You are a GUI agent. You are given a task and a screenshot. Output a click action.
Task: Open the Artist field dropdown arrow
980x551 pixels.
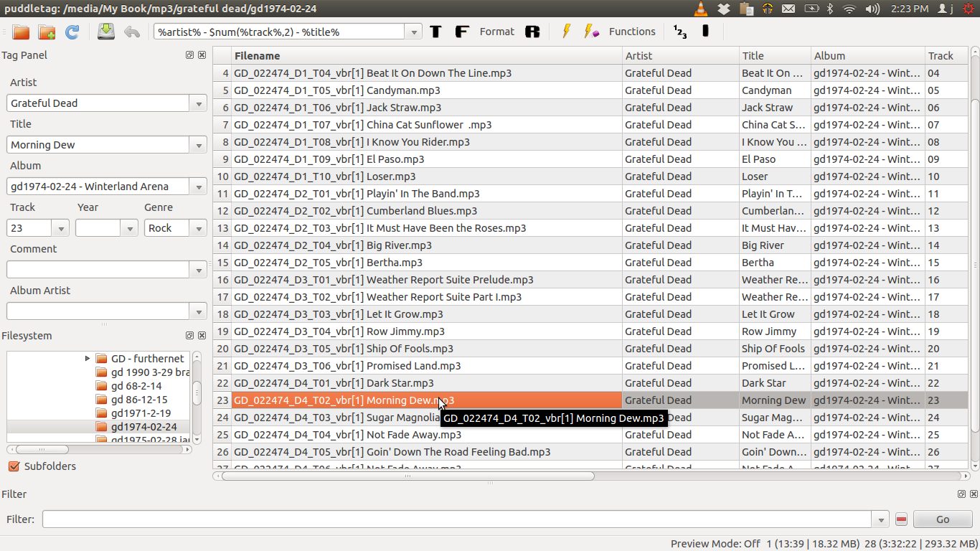(199, 103)
